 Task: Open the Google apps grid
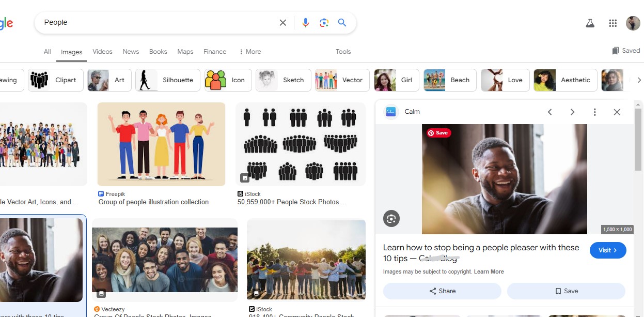coord(612,23)
